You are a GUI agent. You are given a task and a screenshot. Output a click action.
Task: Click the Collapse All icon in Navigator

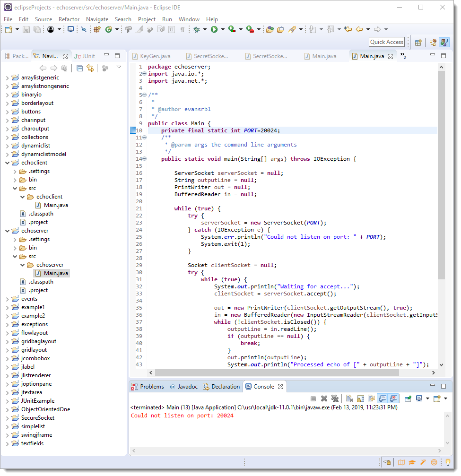tap(79, 68)
